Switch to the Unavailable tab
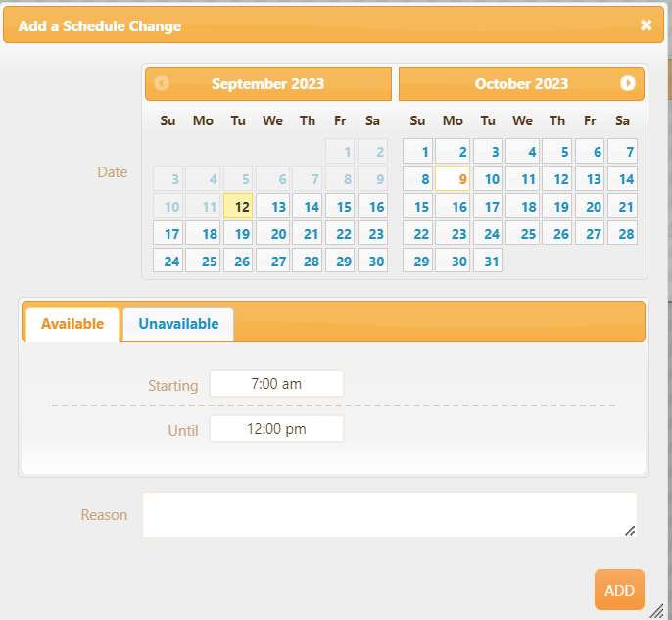The image size is (672, 620). (x=178, y=324)
